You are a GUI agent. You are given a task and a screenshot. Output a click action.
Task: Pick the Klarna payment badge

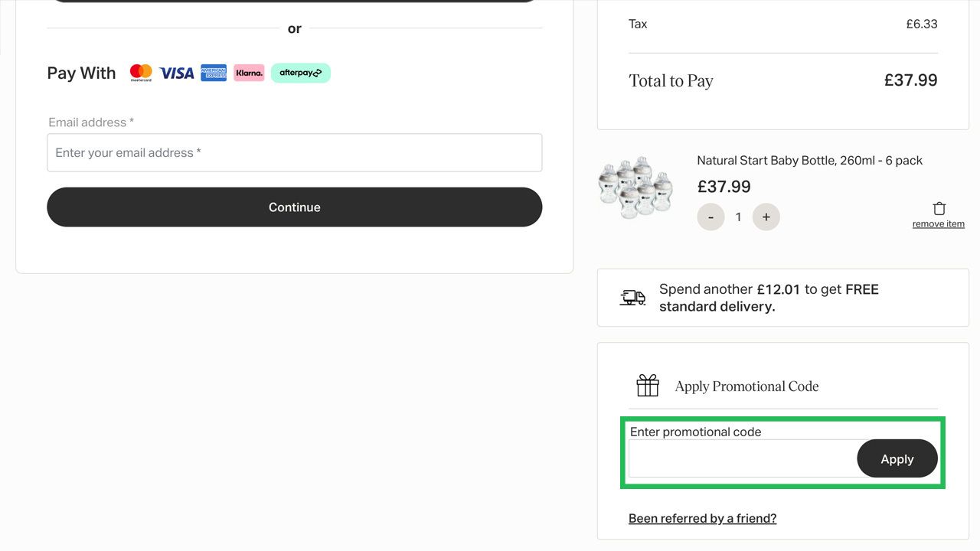[x=249, y=73]
